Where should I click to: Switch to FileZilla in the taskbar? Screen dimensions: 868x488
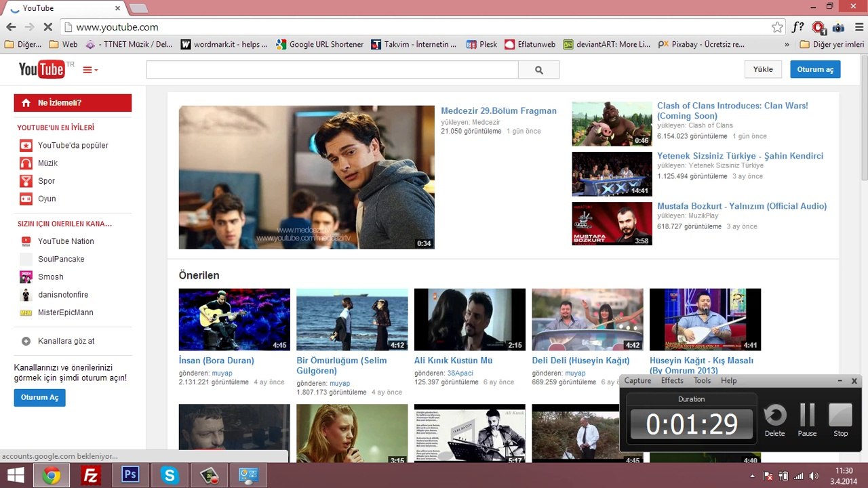pos(90,475)
